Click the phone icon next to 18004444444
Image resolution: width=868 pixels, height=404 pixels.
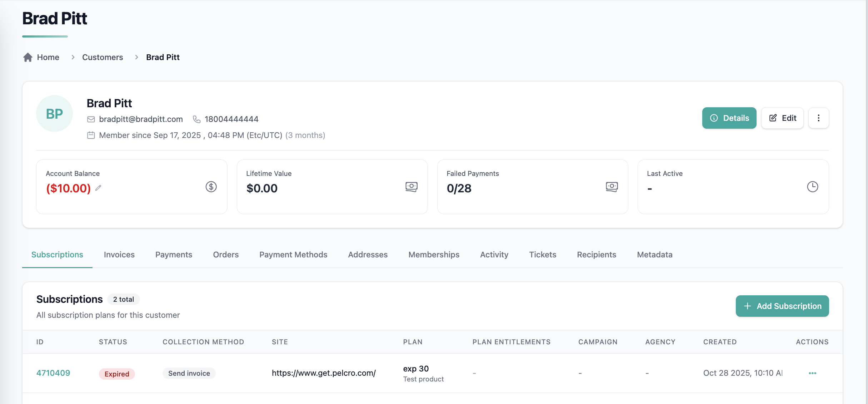pos(196,119)
